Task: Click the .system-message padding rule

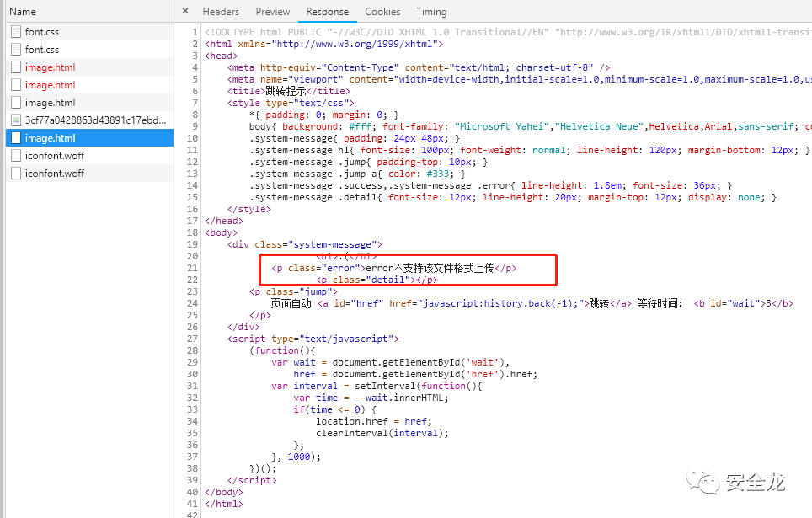Action: click(x=355, y=138)
